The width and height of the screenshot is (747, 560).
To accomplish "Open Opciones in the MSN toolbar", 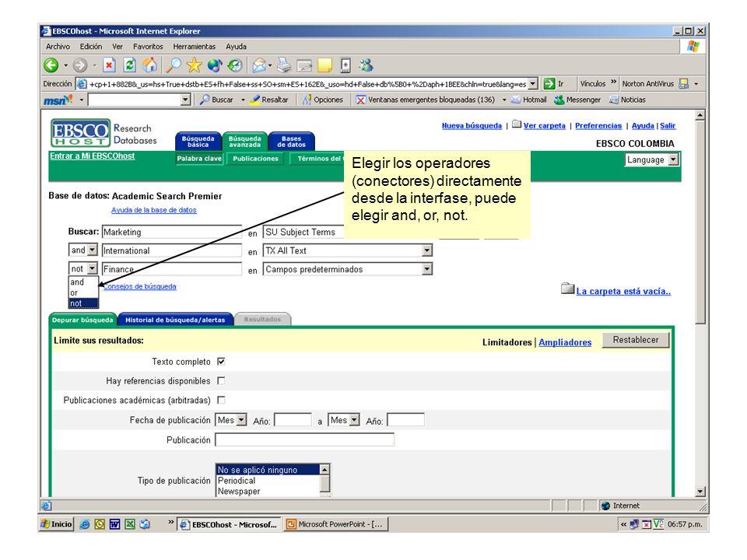I will [323, 100].
